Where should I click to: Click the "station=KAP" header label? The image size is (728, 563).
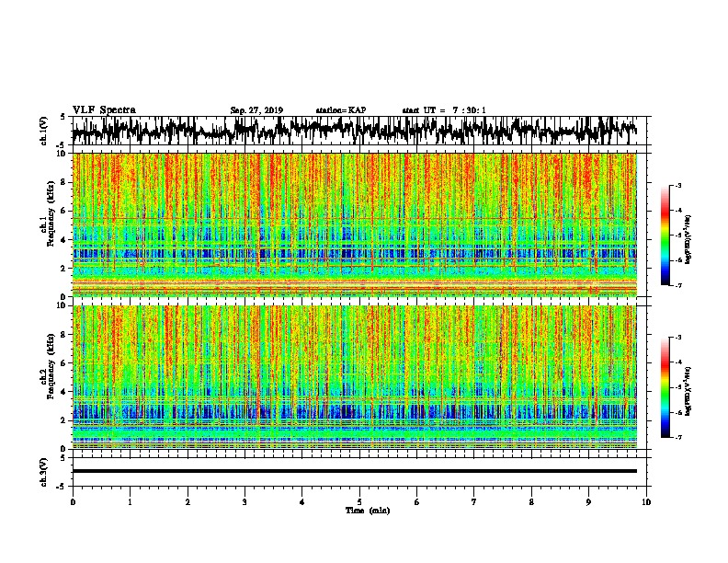[x=341, y=110]
